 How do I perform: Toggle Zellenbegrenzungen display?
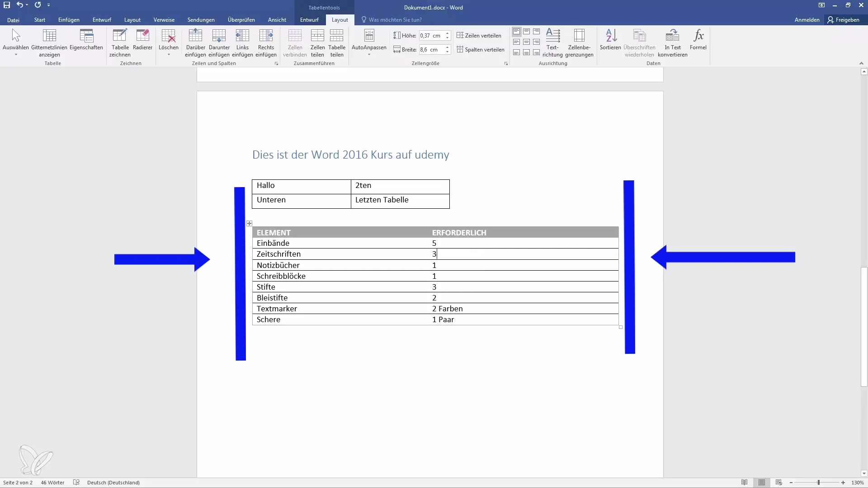click(579, 42)
